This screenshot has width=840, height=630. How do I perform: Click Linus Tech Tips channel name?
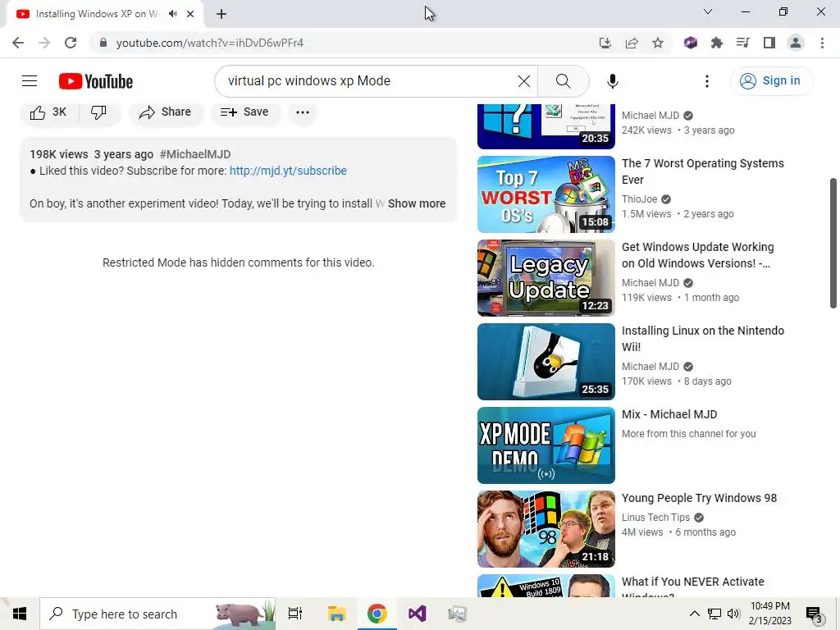tap(655, 518)
